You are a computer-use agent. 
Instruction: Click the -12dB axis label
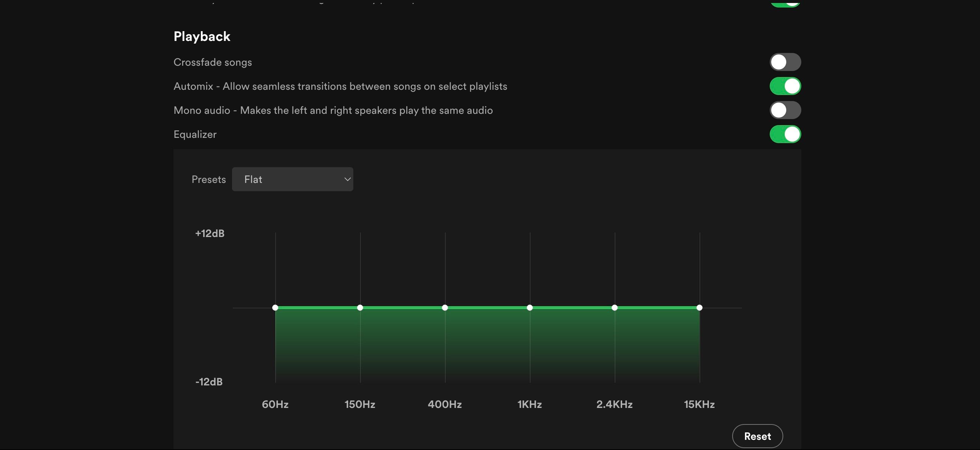[209, 382]
